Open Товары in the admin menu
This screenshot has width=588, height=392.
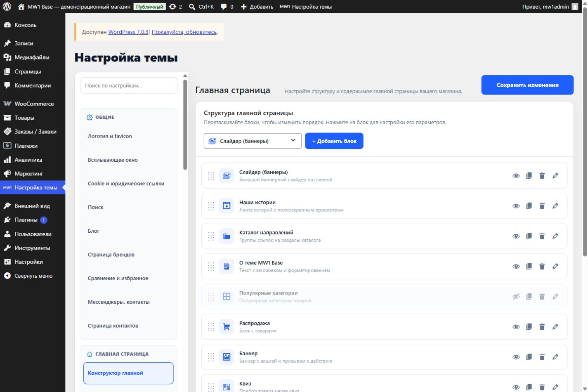point(33,118)
